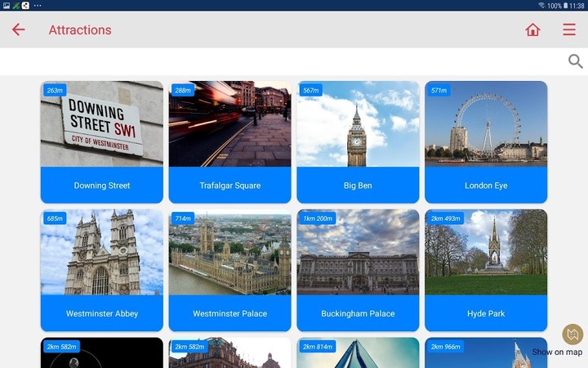Select the Big Ben label
This screenshot has width=588, height=368.
point(358,186)
